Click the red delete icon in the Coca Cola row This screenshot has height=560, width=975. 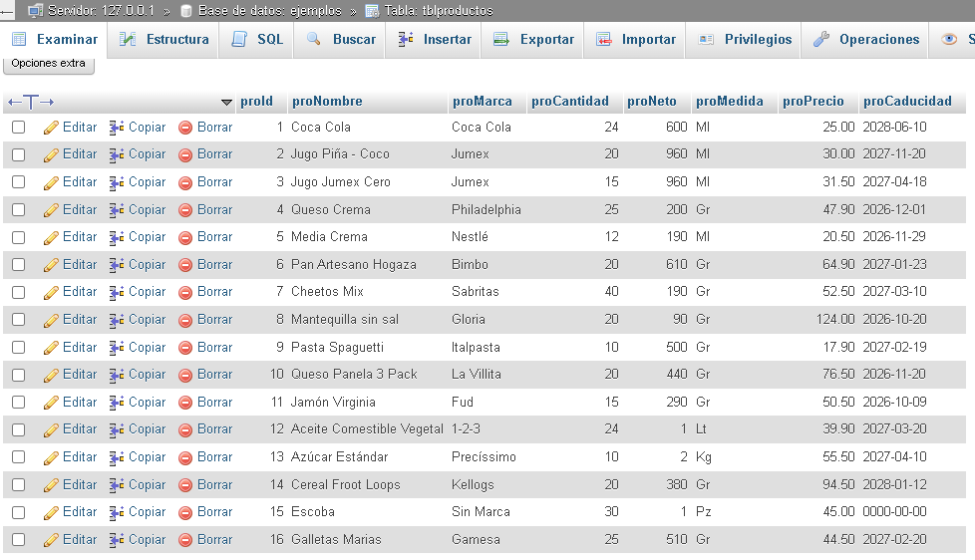pos(185,128)
